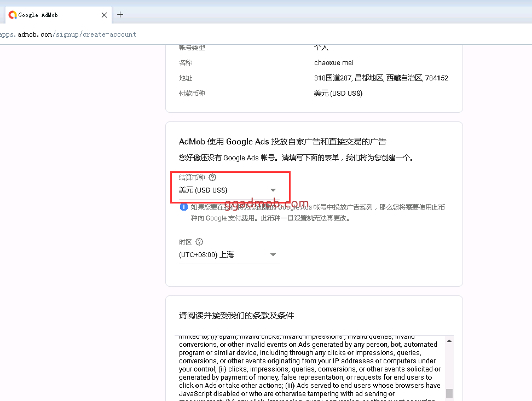Open the (UTC+08:00) 上海 timezone selector
The height and width of the screenshot is (401, 532).
(x=228, y=255)
